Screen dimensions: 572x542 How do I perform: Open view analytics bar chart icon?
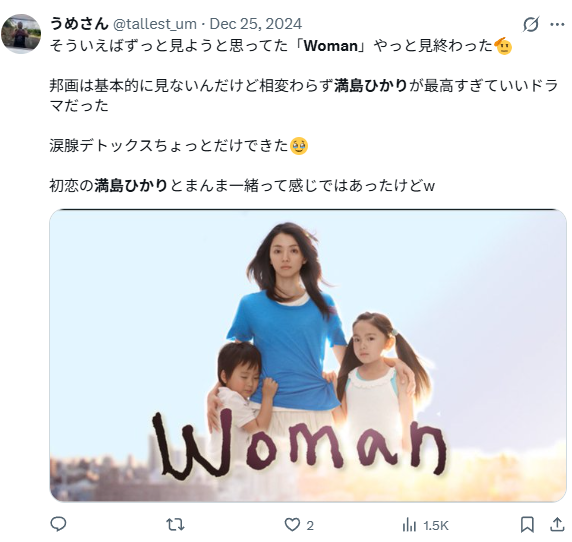[x=409, y=525]
